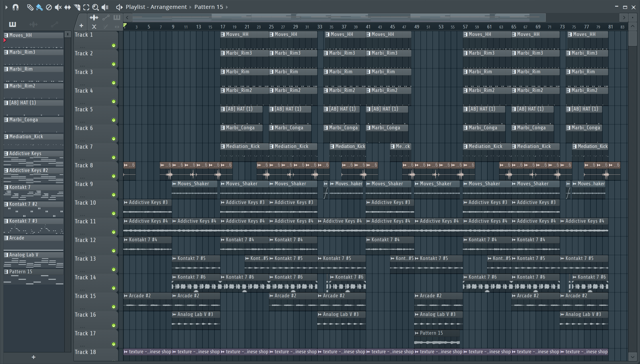640x364 pixels.
Task: Click the stretch arrows icon in header
Action: 117,26
